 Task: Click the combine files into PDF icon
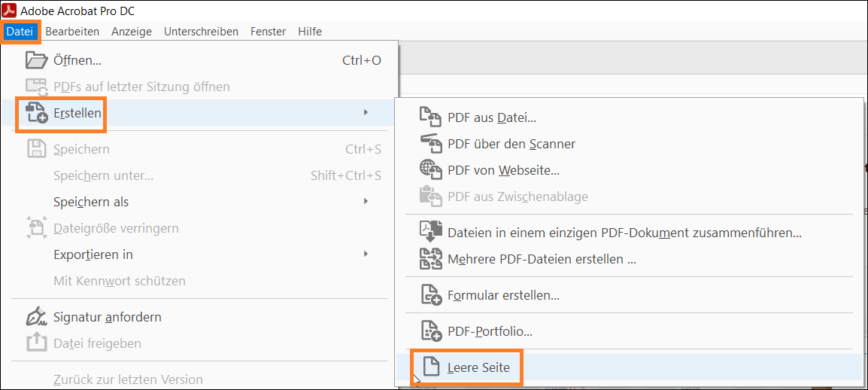coord(430,233)
